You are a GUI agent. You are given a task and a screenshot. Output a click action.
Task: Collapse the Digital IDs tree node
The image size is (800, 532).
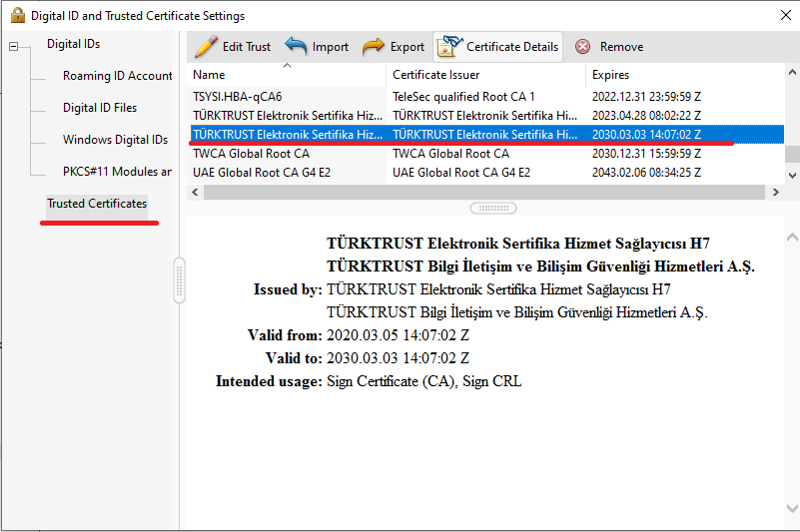(x=14, y=47)
